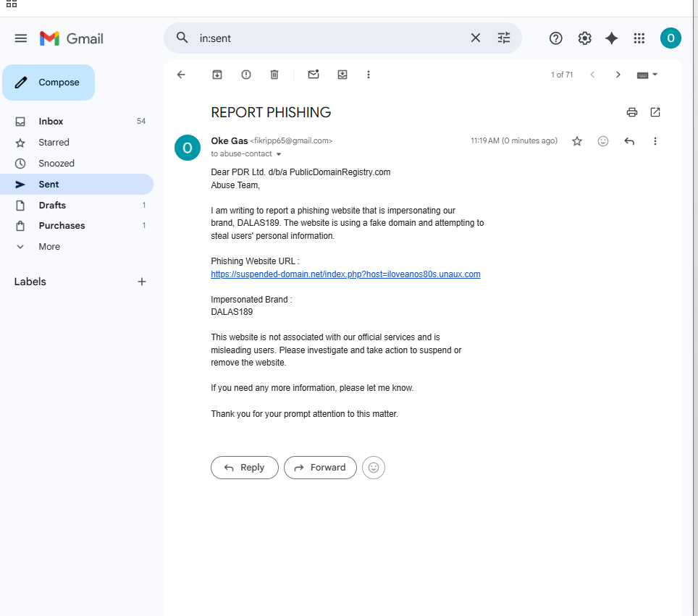This screenshot has height=616, width=698.
Task: Print the entire conversation
Action: (631, 112)
